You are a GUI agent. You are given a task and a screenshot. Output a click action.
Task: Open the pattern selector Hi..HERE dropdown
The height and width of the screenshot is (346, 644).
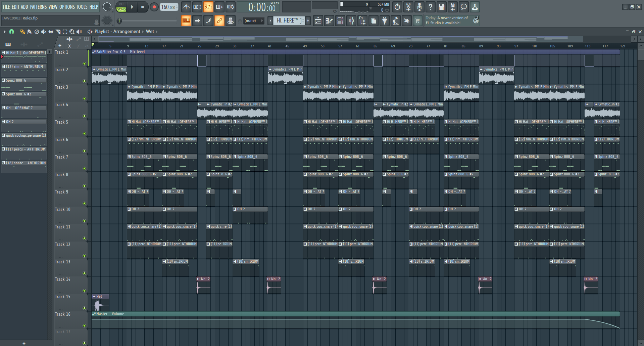pos(289,21)
